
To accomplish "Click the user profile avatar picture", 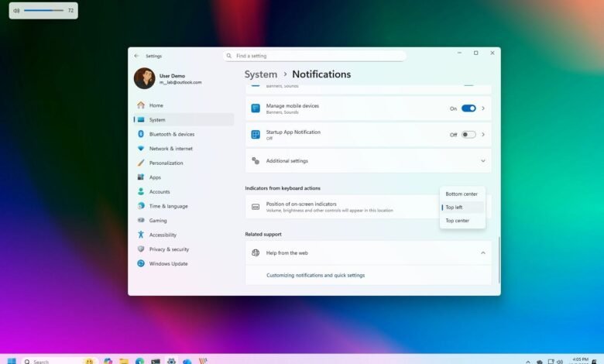I will tap(145, 78).
